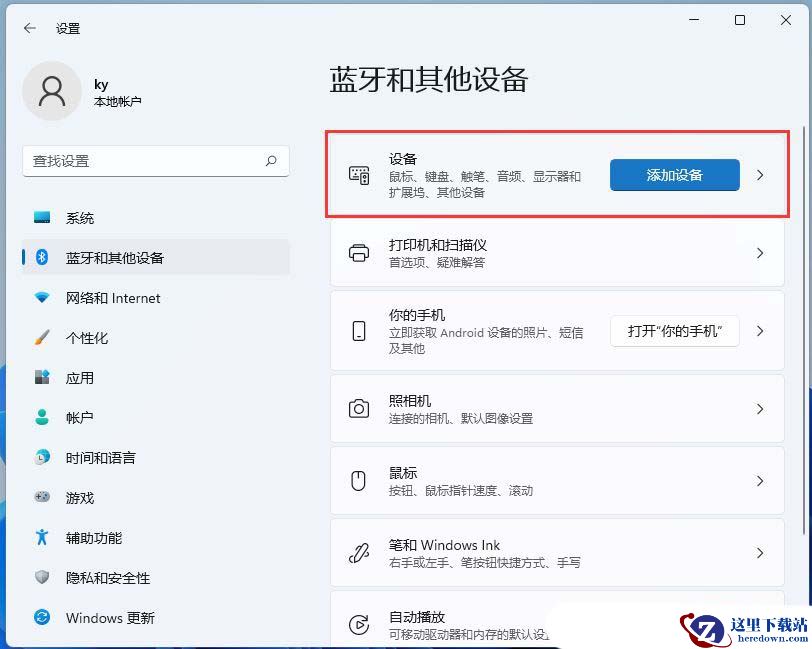
Task: Click the 照相机 camera icon
Action: 358,409
